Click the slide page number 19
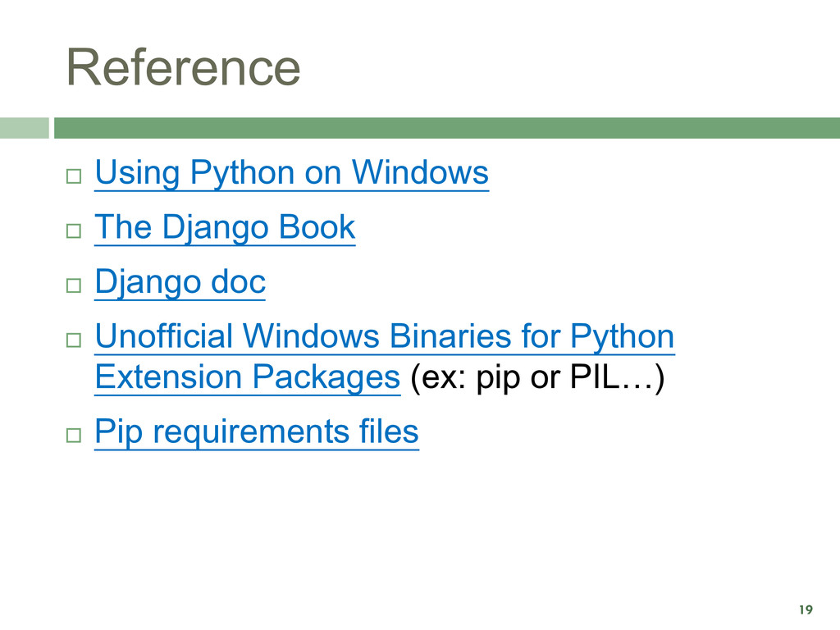The image size is (840, 630). click(806, 609)
